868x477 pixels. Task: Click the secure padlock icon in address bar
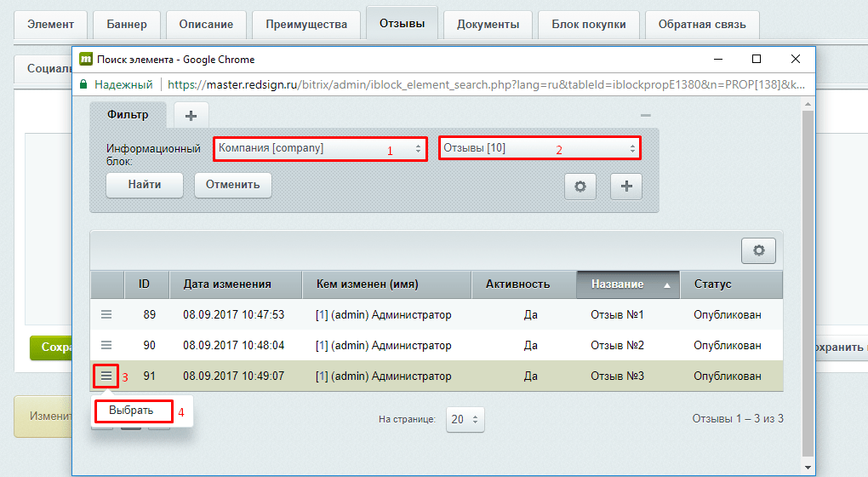pos(83,85)
